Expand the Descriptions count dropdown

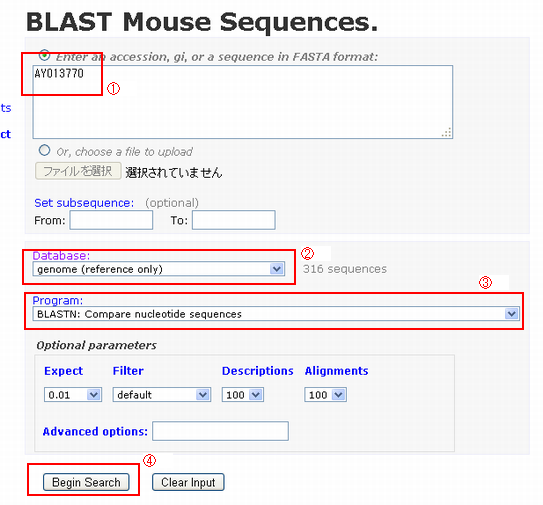pos(243,395)
